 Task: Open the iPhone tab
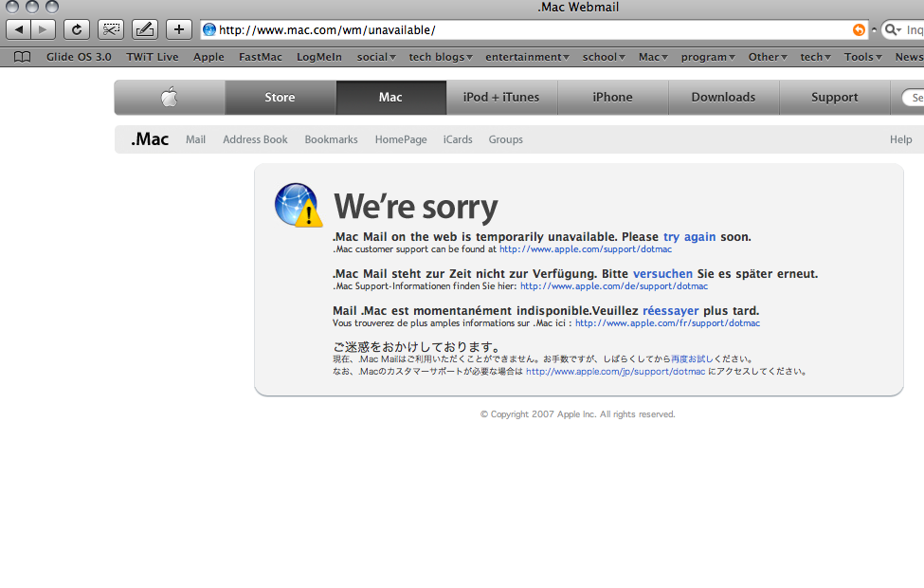tap(613, 98)
